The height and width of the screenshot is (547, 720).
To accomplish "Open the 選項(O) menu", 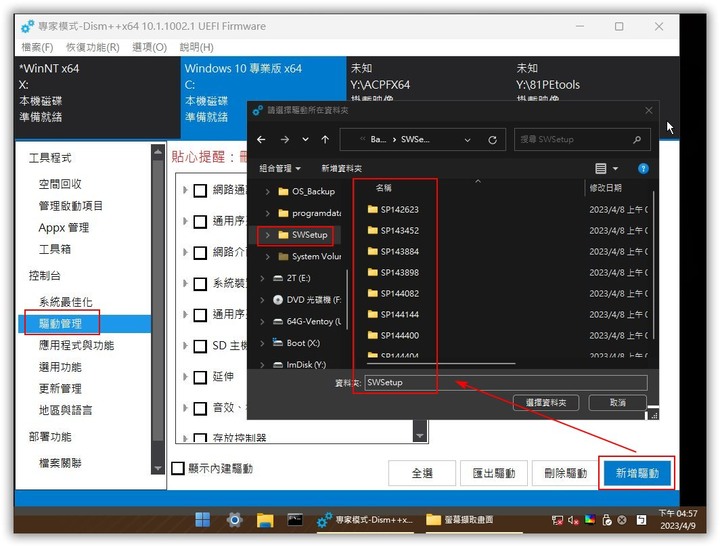I will click(149, 47).
